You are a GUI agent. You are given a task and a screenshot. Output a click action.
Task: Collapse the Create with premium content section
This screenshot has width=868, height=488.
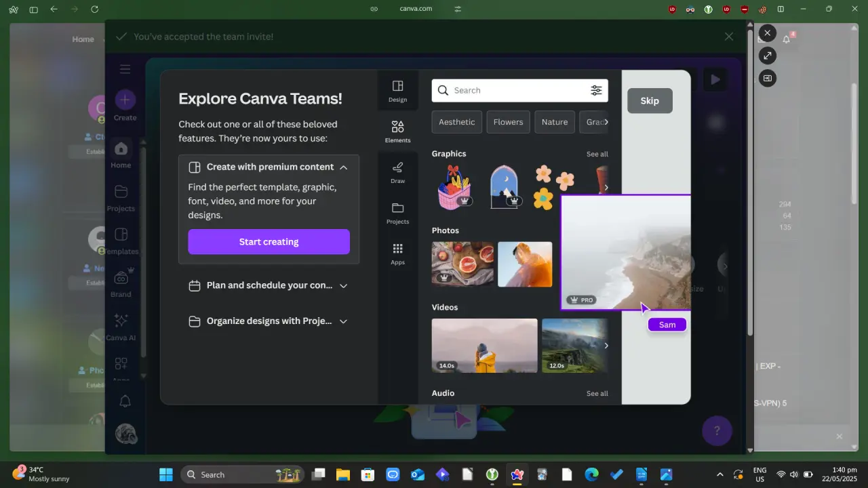coord(344,167)
